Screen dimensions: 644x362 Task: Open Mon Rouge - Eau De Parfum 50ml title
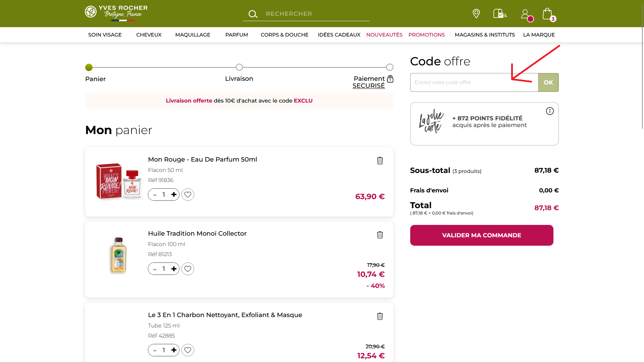pos(203,160)
